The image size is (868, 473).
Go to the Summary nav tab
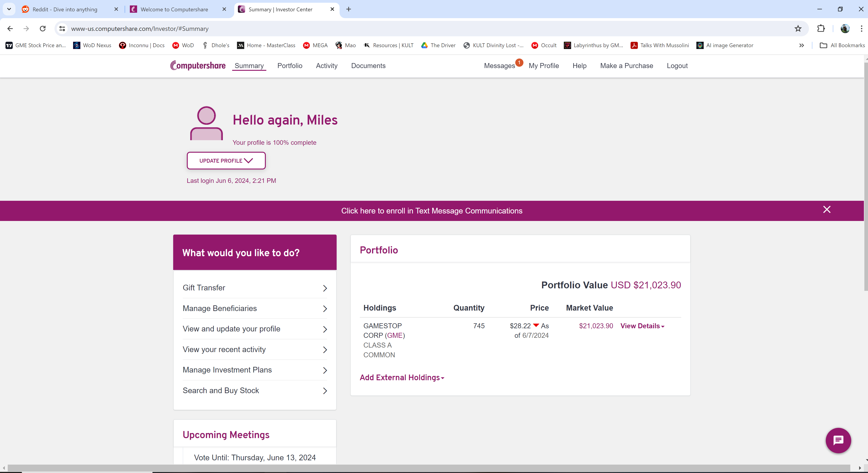249,66
